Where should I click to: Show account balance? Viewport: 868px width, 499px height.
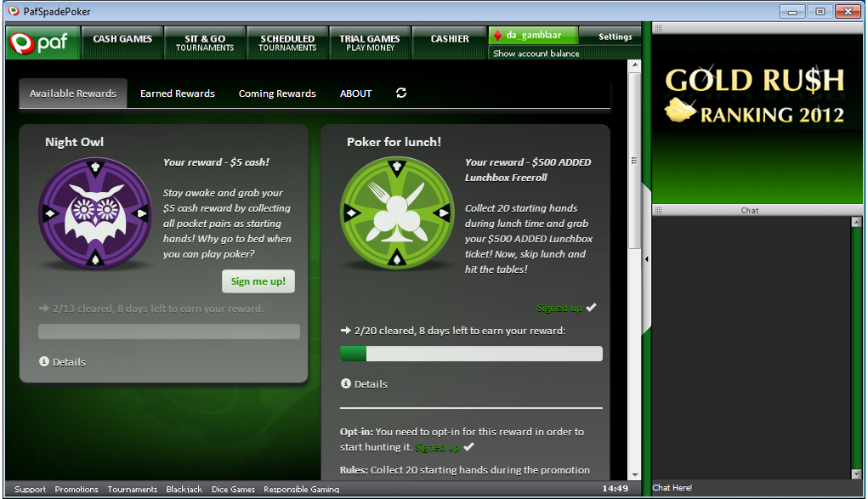(536, 54)
